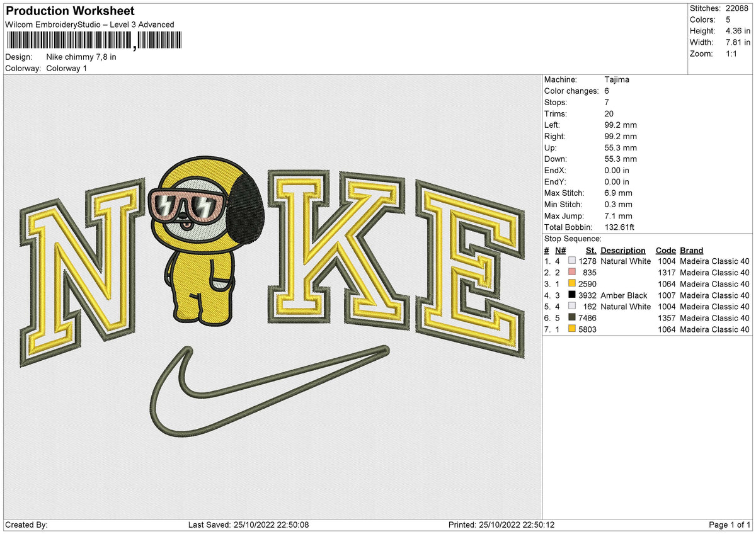Click stitch count '7486' in stop sequence
This screenshot has width=756, height=534.
click(587, 318)
